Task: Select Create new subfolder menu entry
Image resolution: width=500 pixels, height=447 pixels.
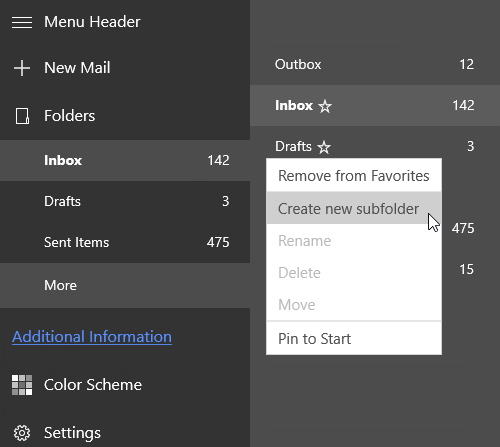Action: pyautogui.click(x=354, y=208)
